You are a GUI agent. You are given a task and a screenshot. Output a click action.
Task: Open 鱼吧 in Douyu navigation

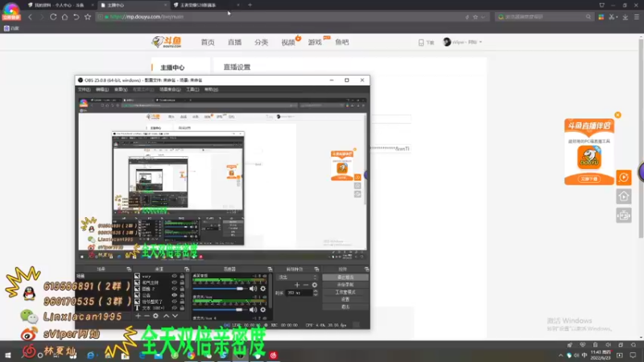tap(341, 43)
